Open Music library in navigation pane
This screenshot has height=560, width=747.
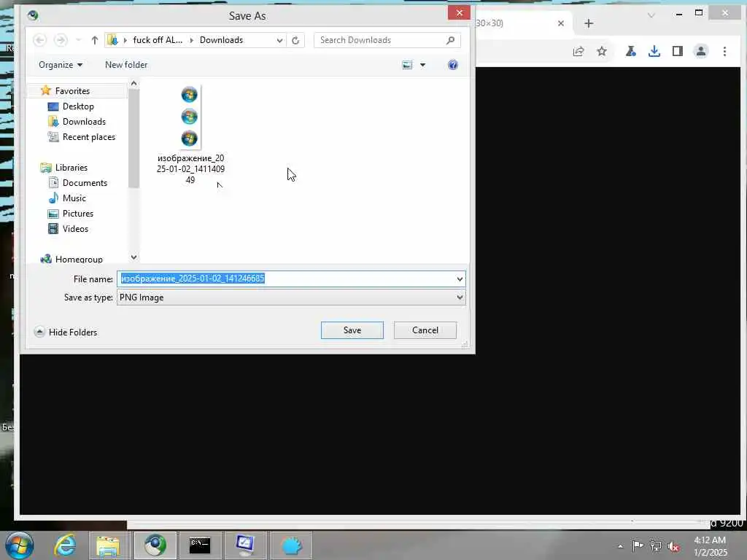click(x=74, y=198)
